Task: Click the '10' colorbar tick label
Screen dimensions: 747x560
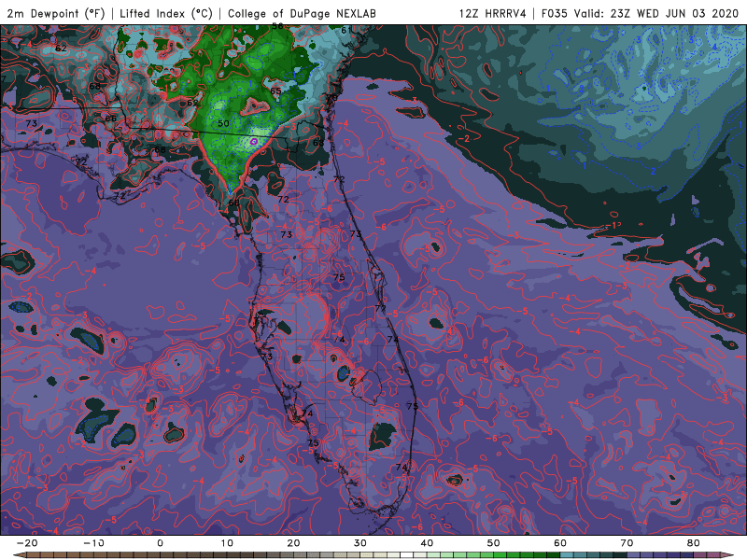Action: click(x=227, y=543)
